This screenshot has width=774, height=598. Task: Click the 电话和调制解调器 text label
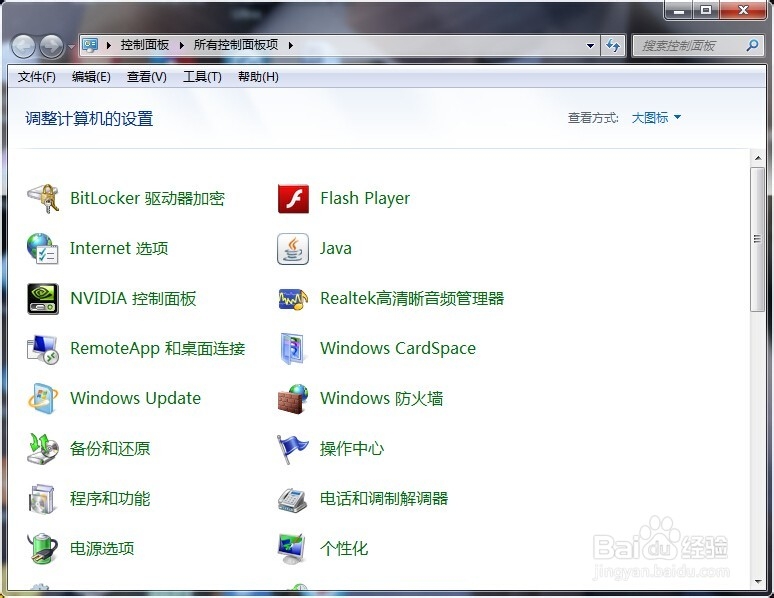pyautogui.click(x=384, y=499)
